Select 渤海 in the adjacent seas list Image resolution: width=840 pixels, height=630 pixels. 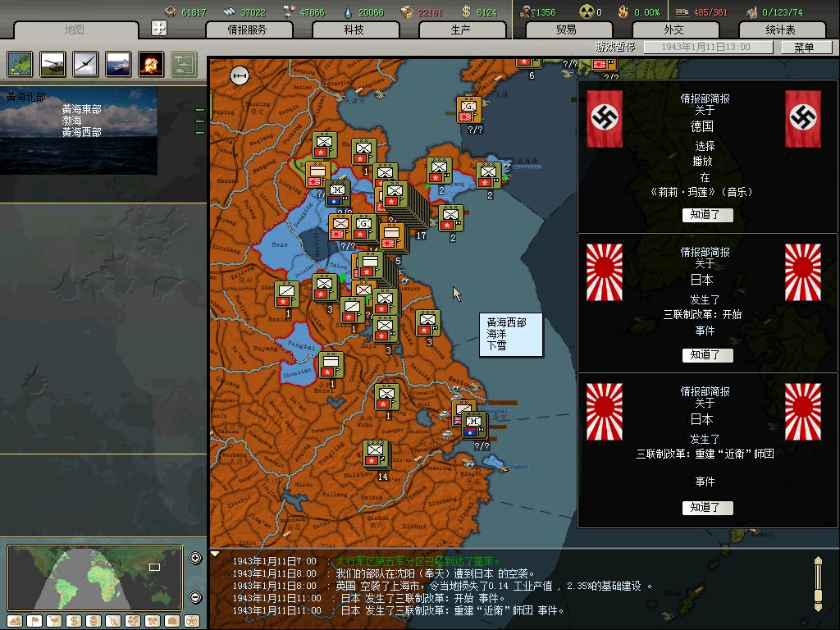[72, 121]
